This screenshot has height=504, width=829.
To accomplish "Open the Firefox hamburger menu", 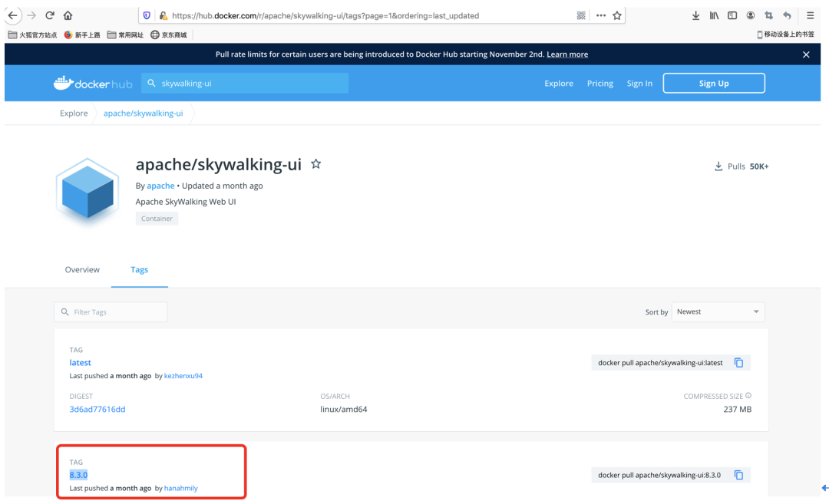I will (810, 15).
